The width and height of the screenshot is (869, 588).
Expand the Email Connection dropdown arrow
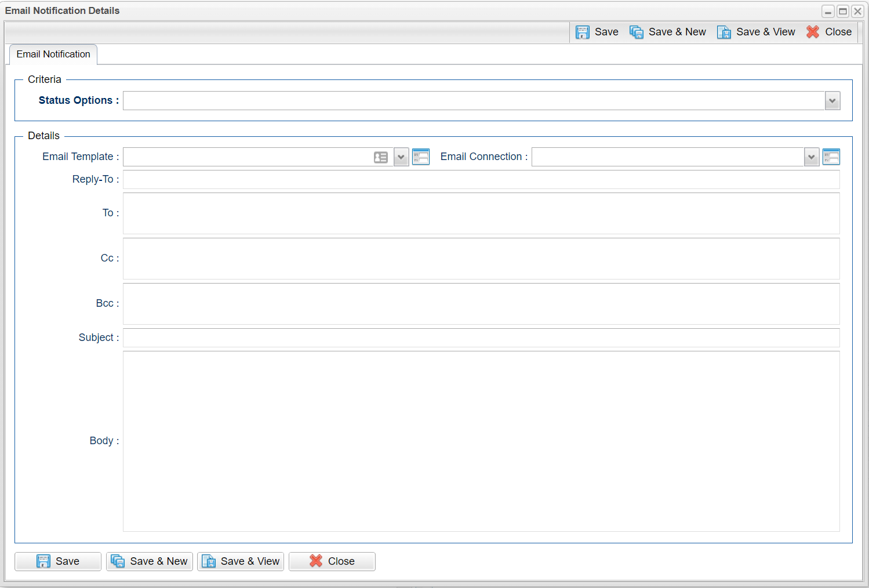coord(812,157)
